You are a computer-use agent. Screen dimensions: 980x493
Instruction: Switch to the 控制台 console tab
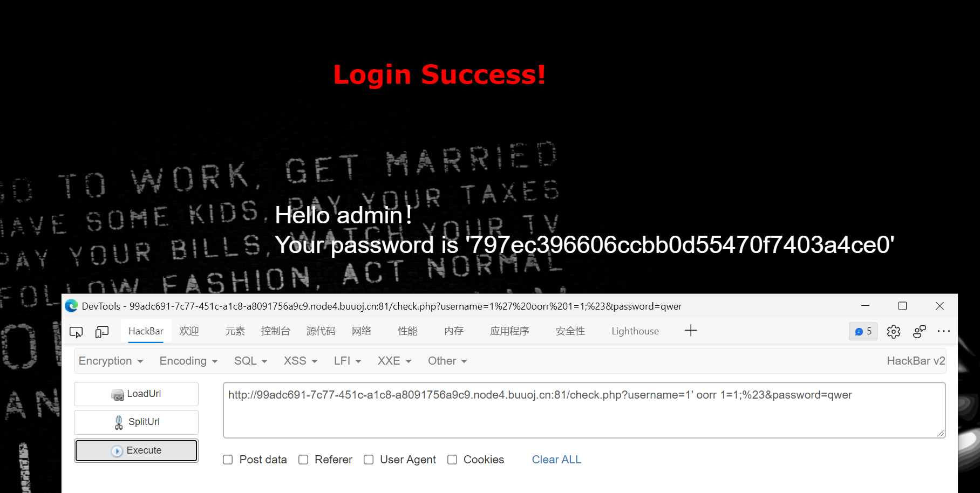click(x=276, y=331)
